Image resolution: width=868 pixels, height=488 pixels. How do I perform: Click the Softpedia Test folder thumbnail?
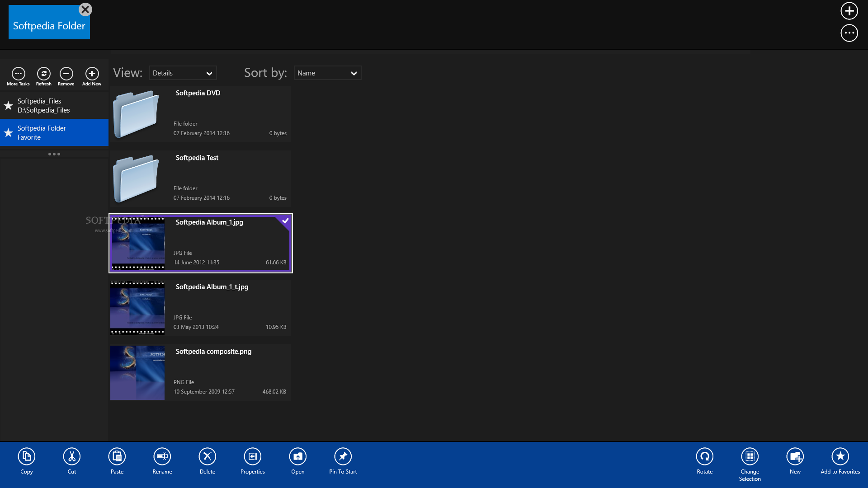[136, 178]
